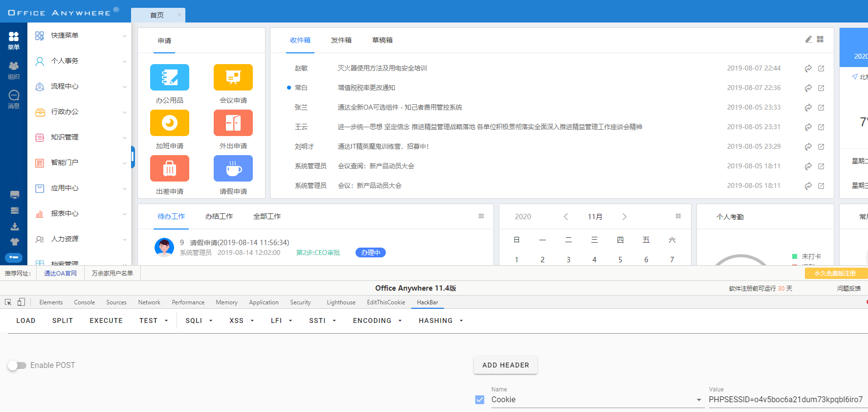Click the 出差申请 luggage icon
The height and width of the screenshot is (412, 868).
pyautogui.click(x=169, y=168)
